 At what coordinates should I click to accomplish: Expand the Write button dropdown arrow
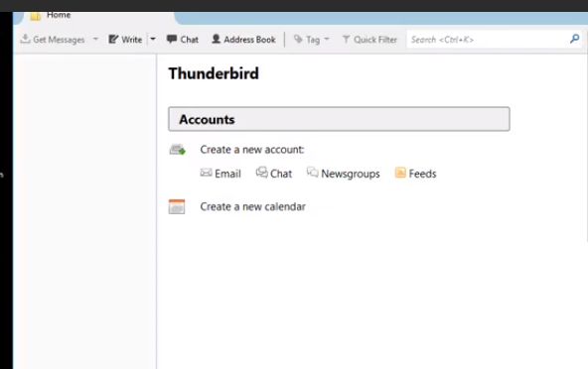click(x=153, y=39)
